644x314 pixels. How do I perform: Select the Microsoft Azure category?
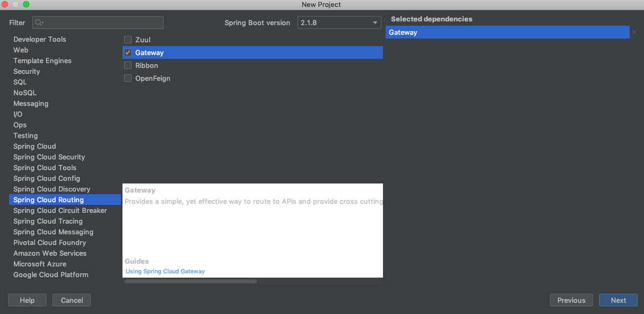(x=40, y=264)
